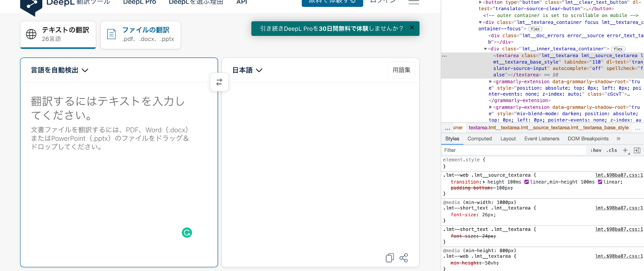This screenshot has width=644, height=271.
Task: Open API in the header navigation
Action: click(241, 2)
